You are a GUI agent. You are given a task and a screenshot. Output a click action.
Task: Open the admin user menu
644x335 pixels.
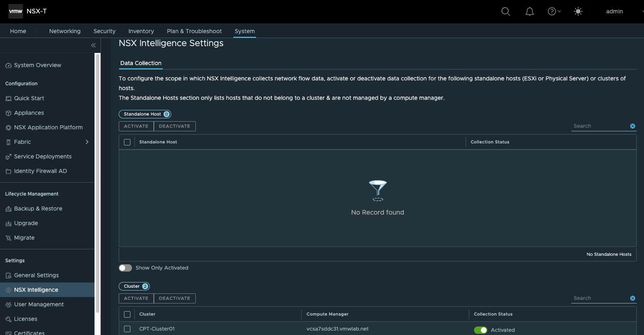614,11
